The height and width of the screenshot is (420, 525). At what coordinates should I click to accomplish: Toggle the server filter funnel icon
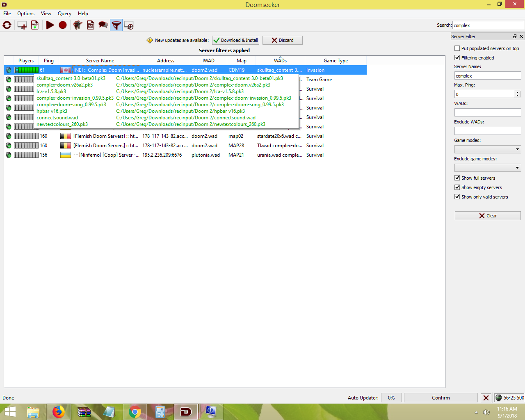point(116,25)
